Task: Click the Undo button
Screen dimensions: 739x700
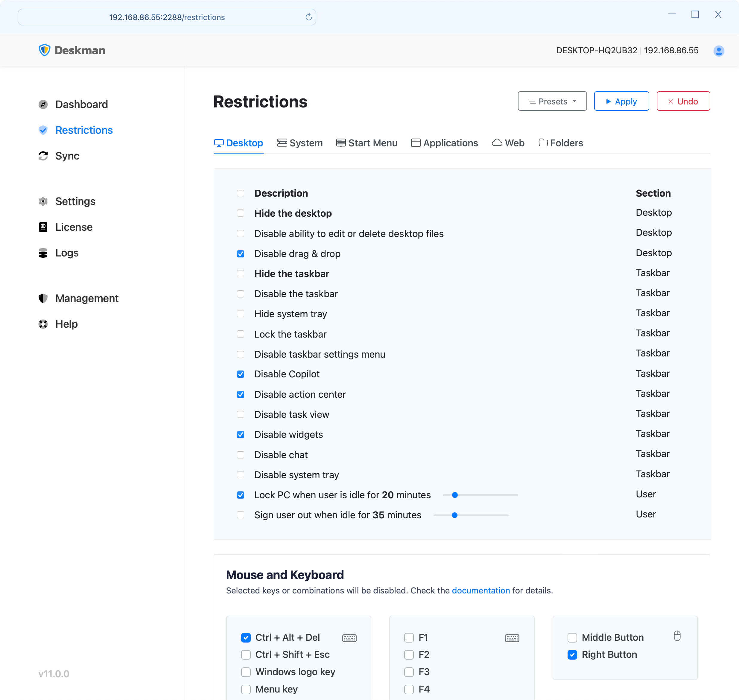Action: (683, 101)
